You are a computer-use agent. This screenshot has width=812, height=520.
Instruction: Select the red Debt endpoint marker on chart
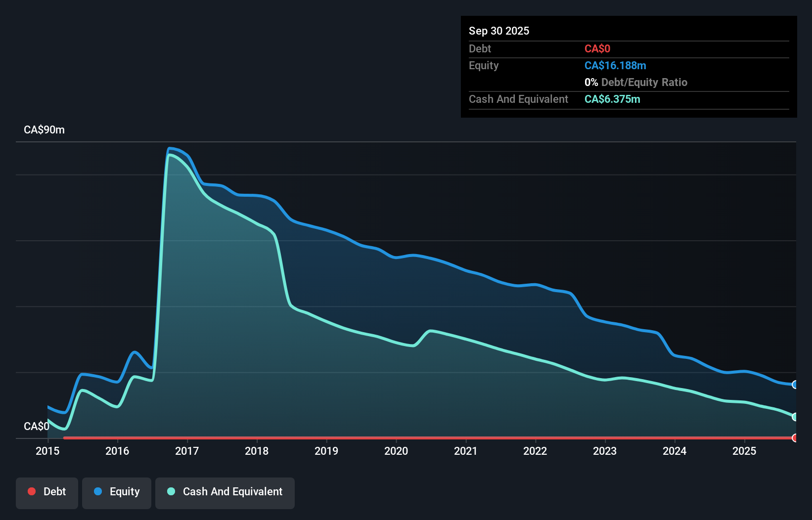click(x=795, y=438)
